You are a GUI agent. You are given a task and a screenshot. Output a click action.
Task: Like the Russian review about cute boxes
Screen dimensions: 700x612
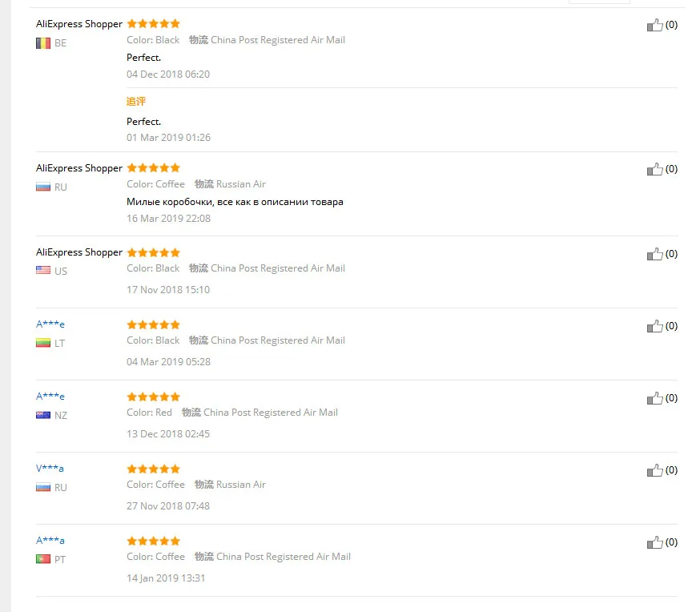pyautogui.click(x=654, y=169)
